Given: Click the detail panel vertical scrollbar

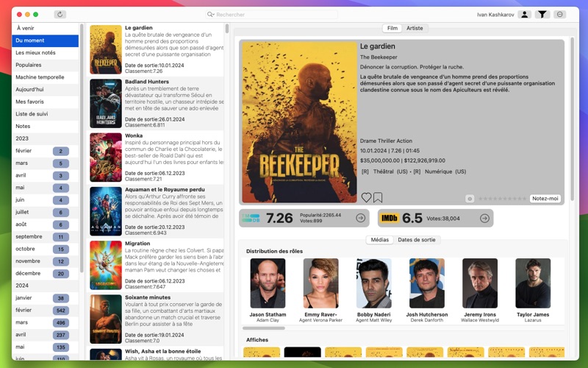Looking at the screenshot, I should (572, 118).
